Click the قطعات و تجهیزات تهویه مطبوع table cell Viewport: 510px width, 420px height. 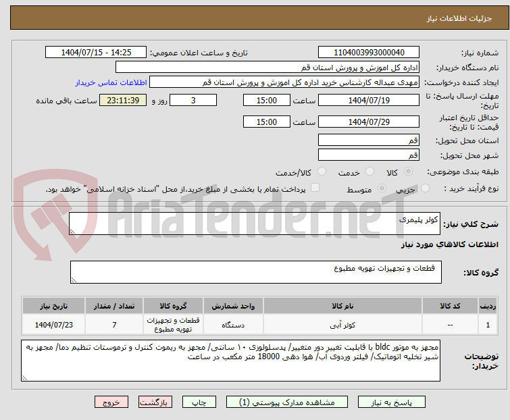coord(173,324)
